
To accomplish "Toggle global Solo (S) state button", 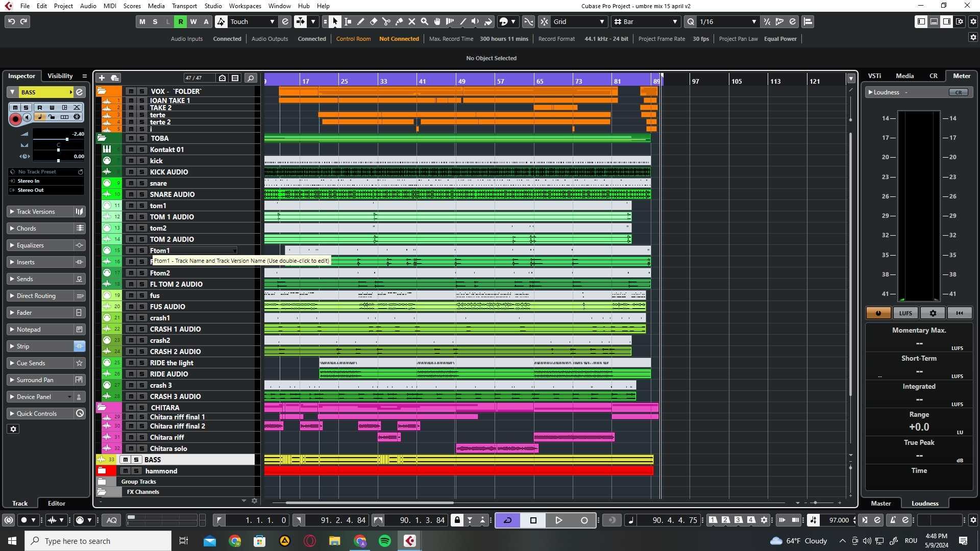I will (x=155, y=21).
